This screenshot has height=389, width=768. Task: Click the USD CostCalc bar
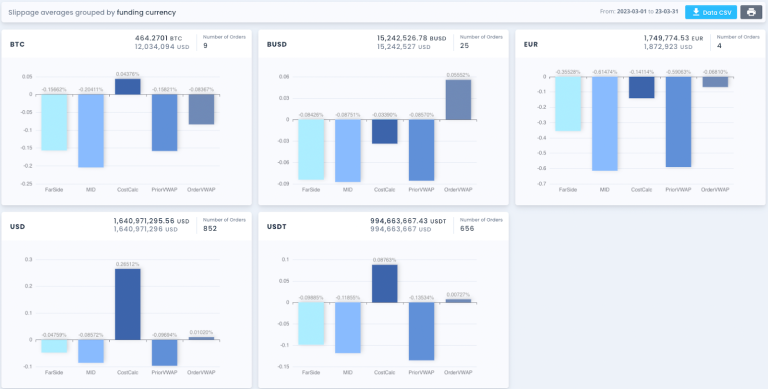pos(128,304)
